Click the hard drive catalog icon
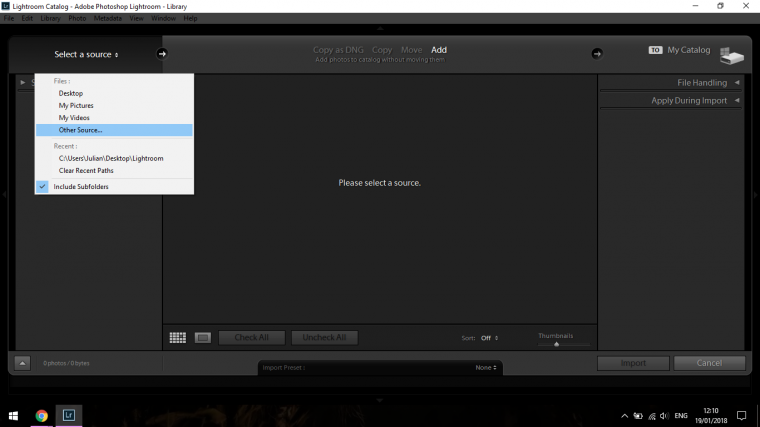Viewport: 760px width, 427px height. coord(731,55)
